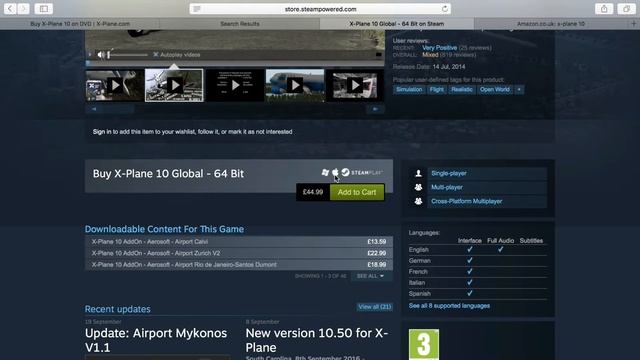
Task: Click the store.steampowered.com address field
Action: (320, 9)
